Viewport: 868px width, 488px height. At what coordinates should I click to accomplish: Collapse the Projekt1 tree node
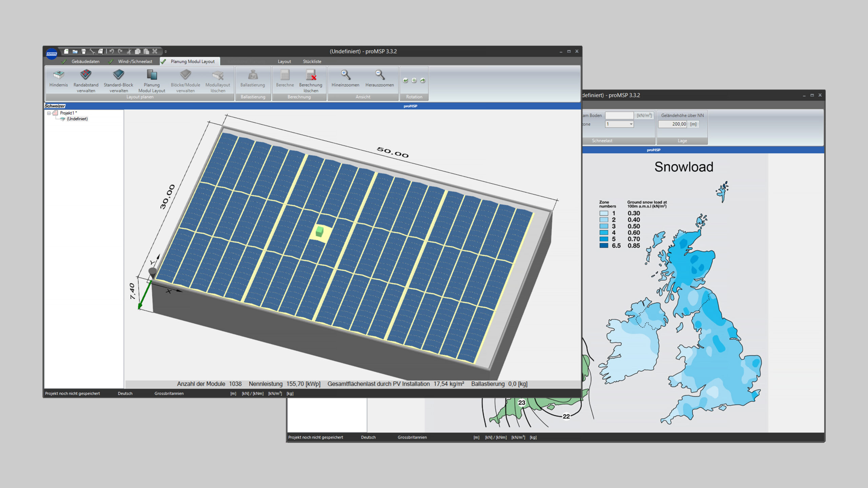(x=49, y=113)
